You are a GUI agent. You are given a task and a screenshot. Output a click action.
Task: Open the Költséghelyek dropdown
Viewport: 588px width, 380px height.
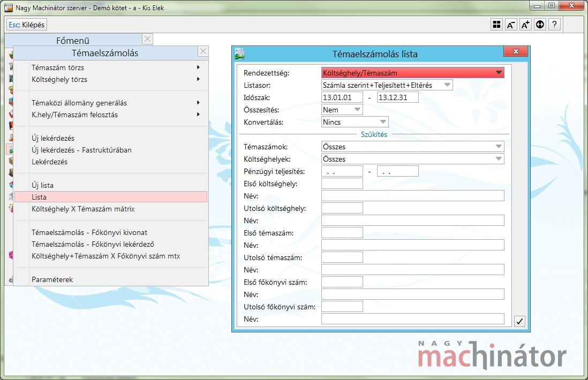pyautogui.click(x=412, y=159)
